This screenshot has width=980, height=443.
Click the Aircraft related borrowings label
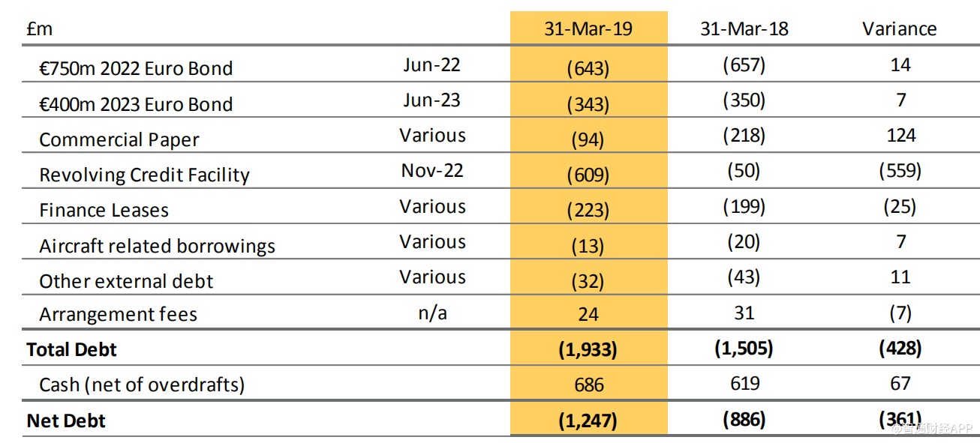(x=157, y=246)
